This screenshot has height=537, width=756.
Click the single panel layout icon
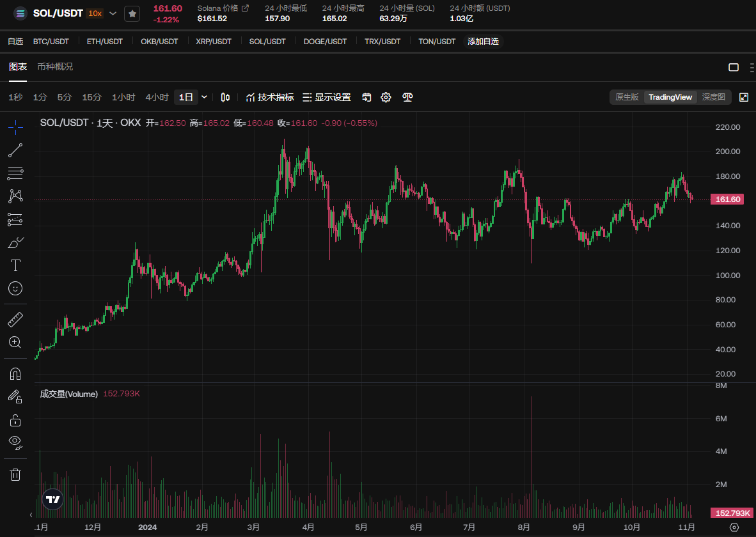click(734, 67)
